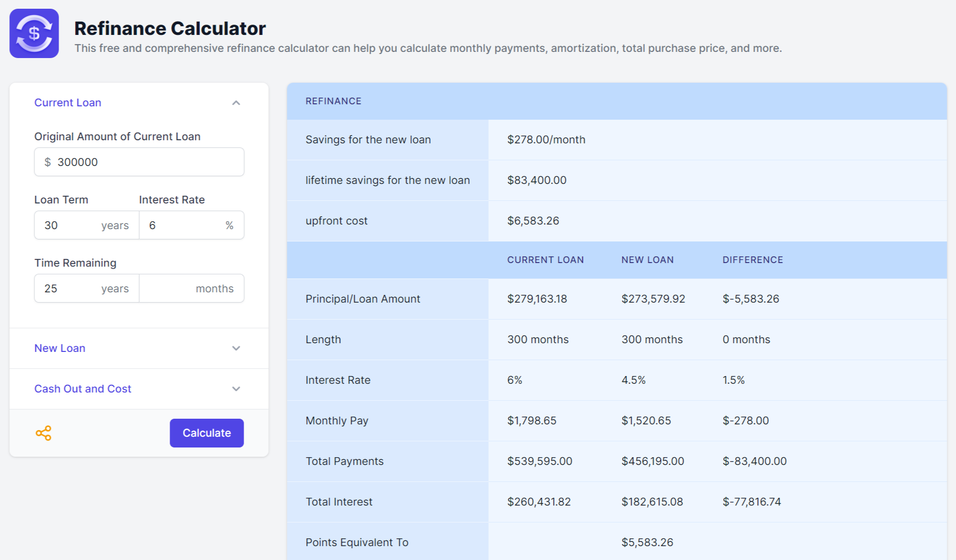The image size is (956, 560).
Task: Click the empty Time Remaining months field
Action: pos(167,289)
